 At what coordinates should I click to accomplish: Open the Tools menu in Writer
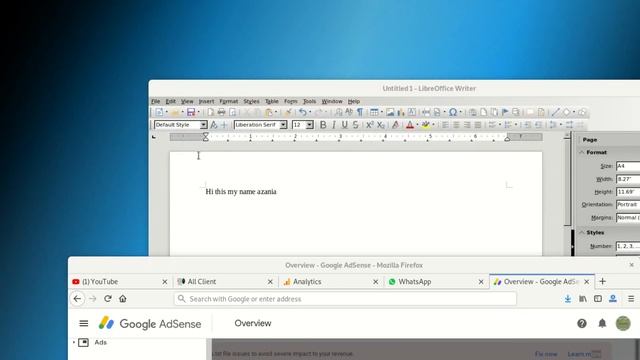(309, 101)
